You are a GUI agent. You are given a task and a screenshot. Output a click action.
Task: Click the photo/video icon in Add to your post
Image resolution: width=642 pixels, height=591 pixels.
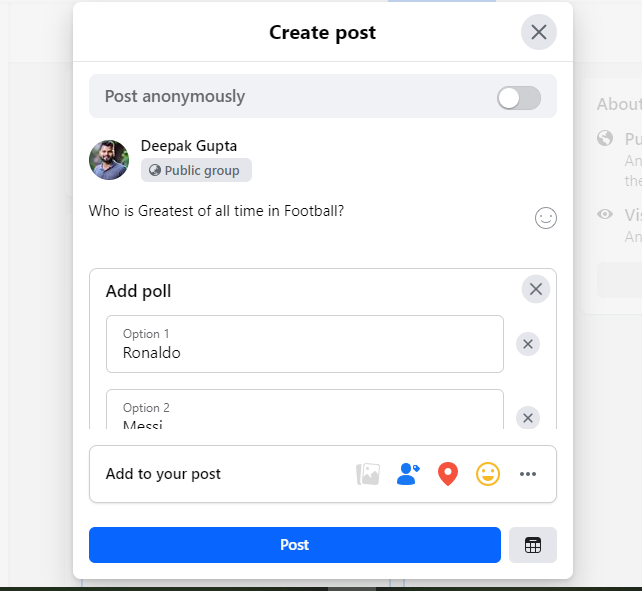pyautogui.click(x=368, y=474)
